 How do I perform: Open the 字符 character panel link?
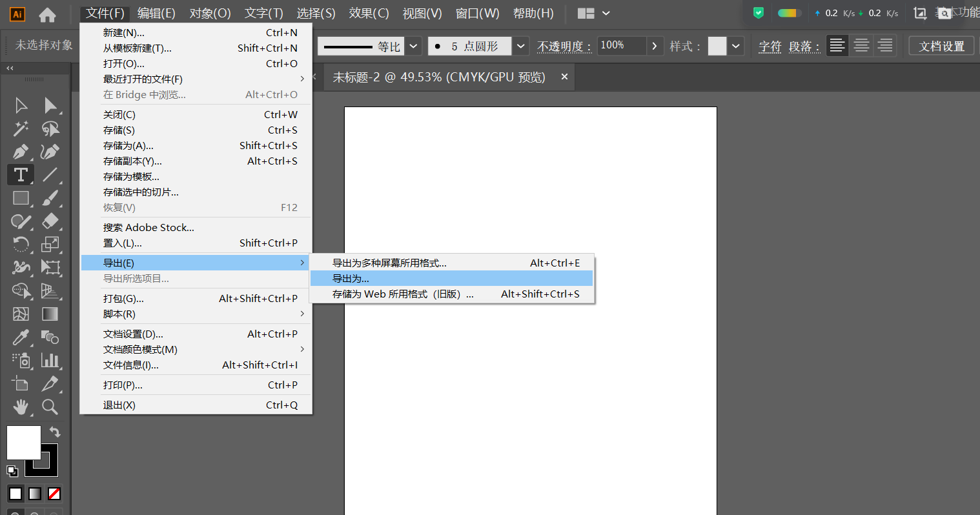pyautogui.click(x=770, y=46)
